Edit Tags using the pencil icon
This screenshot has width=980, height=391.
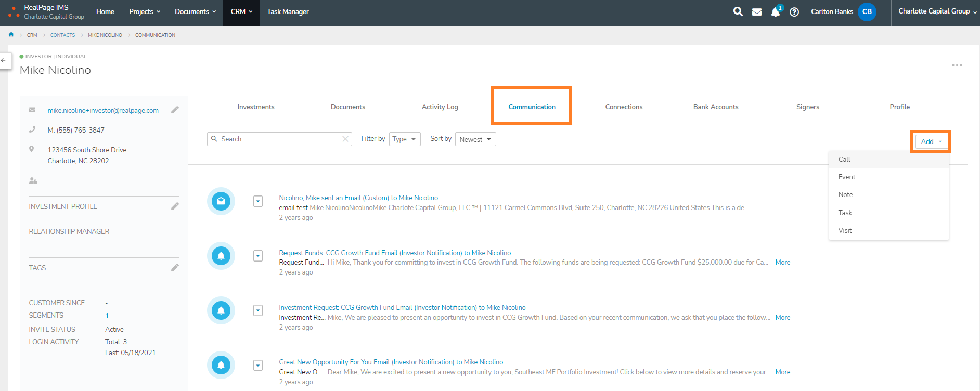(x=175, y=268)
